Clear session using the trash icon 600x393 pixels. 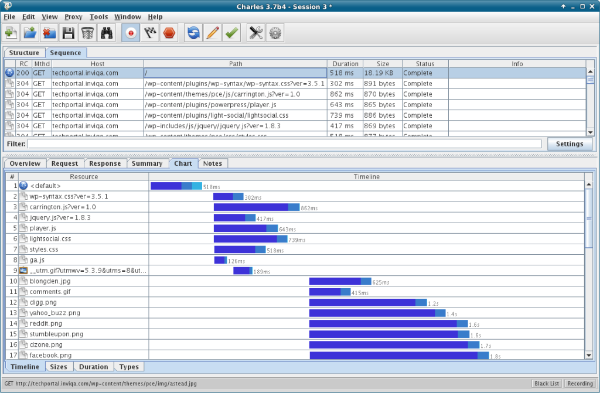tap(87, 33)
